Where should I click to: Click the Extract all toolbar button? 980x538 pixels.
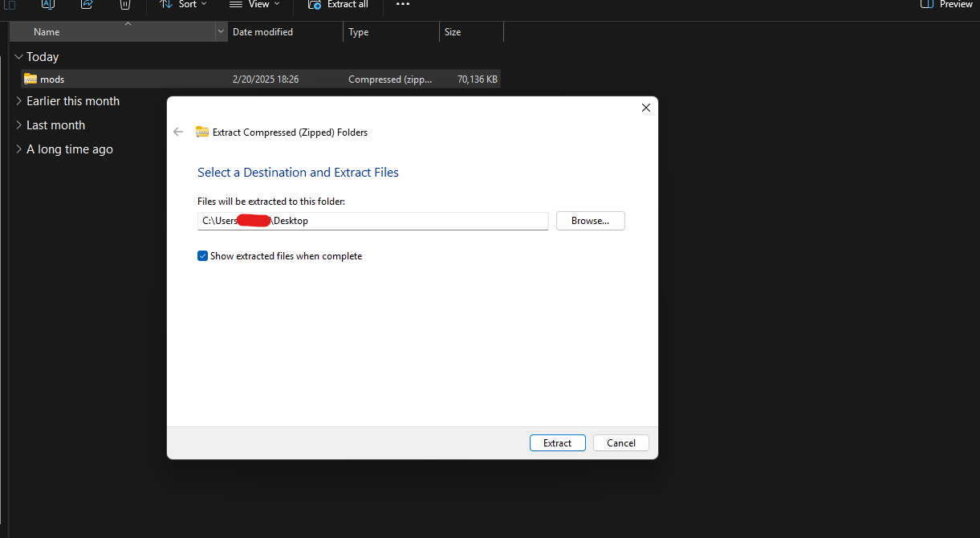(x=338, y=4)
